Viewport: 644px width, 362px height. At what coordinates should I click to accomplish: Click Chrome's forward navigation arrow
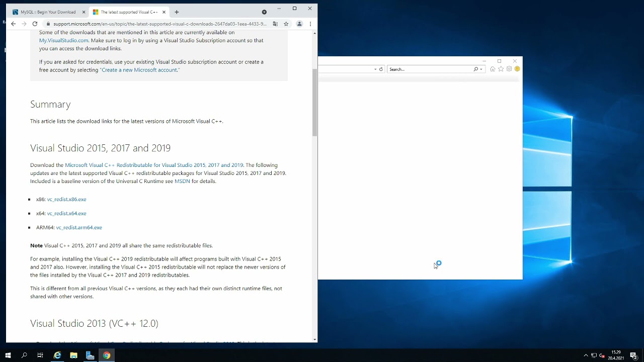click(x=24, y=24)
